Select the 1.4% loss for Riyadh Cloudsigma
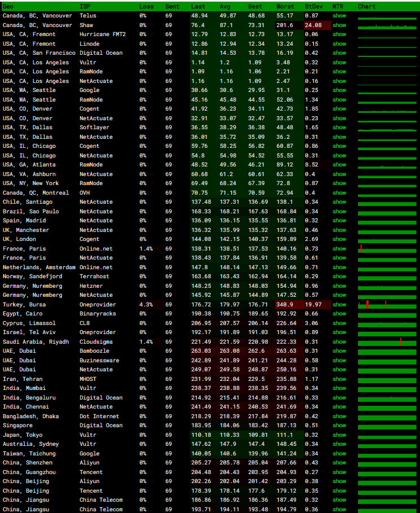The image size is (420, 513). [146, 342]
